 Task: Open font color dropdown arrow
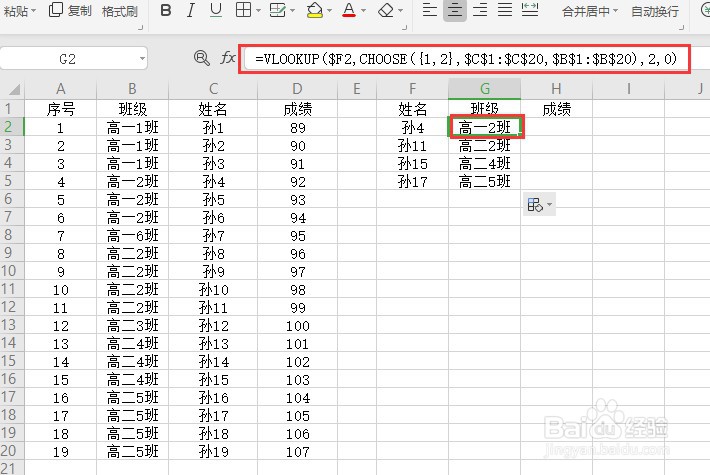pos(363,11)
